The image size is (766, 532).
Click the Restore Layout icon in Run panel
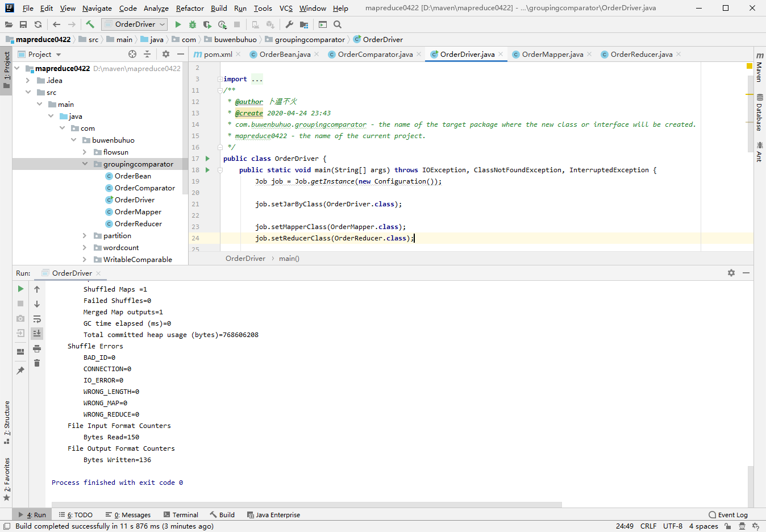click(x=20, y=352)
